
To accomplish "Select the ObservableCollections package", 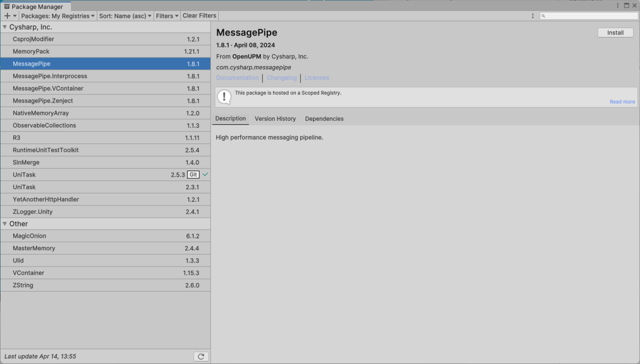I will [105, 125].
